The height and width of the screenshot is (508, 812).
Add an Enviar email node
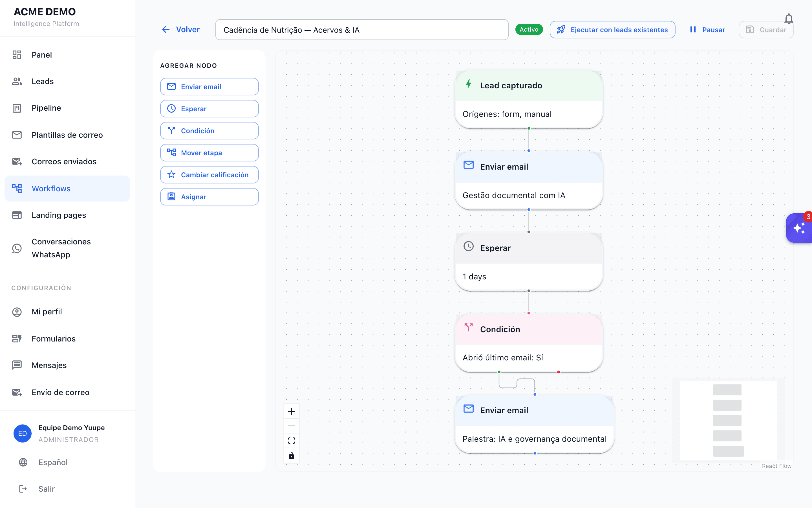[209, 87]
